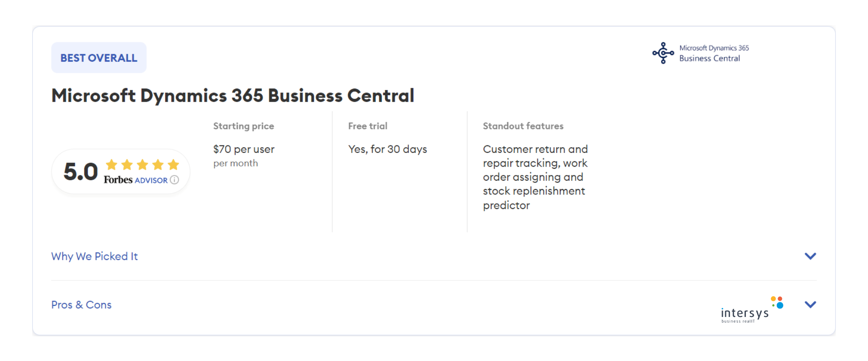Click the Forbes Advisor info icon

click(x=175, y=180)
